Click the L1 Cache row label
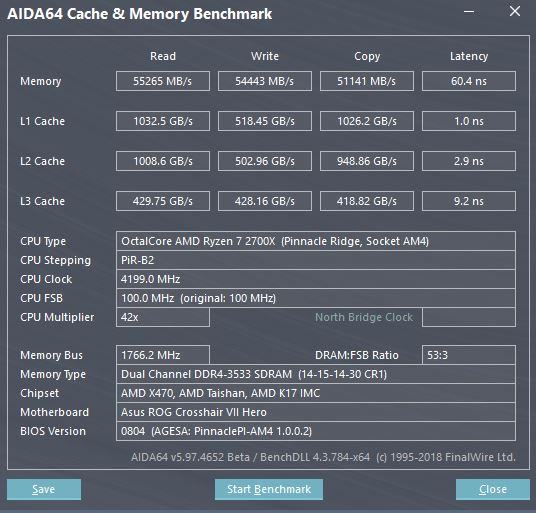Screen dimensions: 536x513 tap(42, 121)
